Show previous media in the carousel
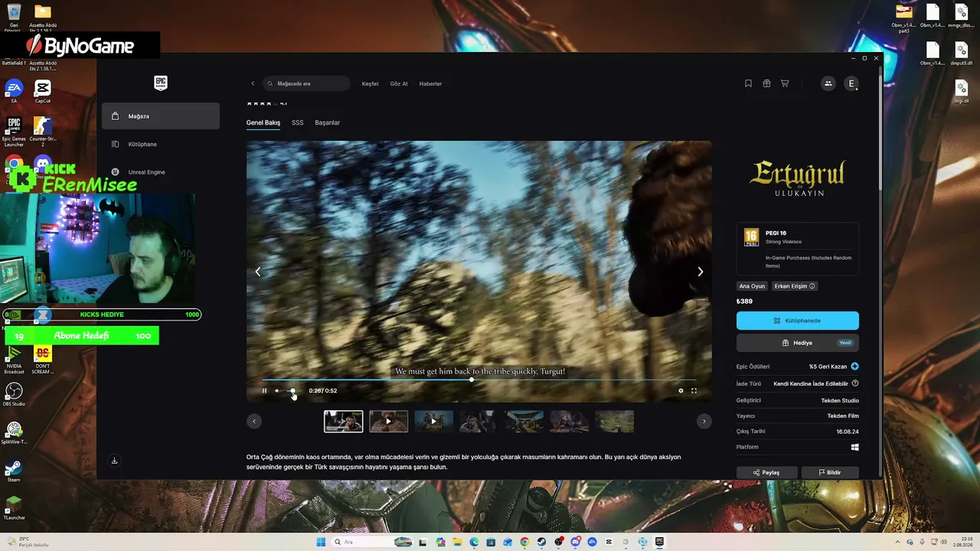980x551 pixels. click(258, 272)
